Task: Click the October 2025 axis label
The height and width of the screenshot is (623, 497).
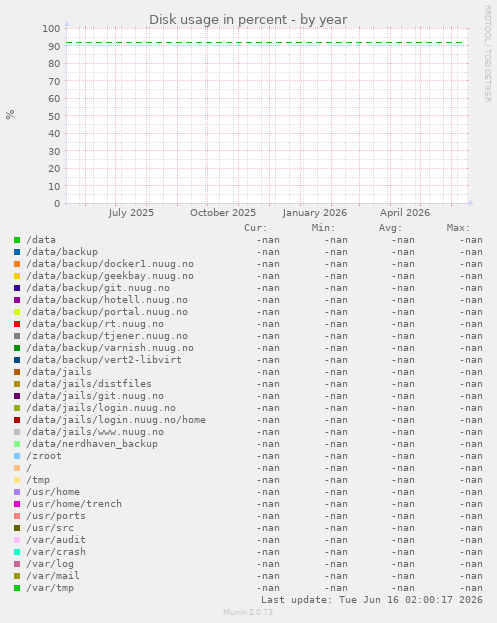Action: coord(223,213)
